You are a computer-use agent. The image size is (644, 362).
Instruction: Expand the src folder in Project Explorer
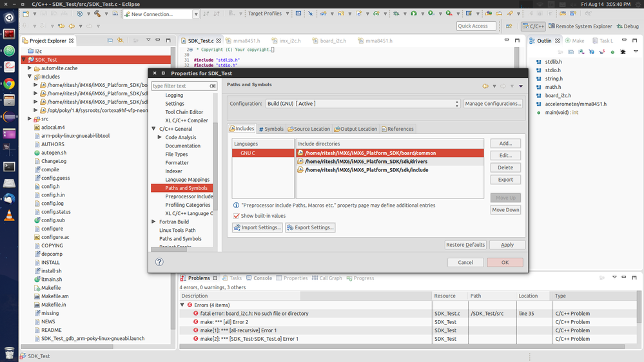pos(30,119)
